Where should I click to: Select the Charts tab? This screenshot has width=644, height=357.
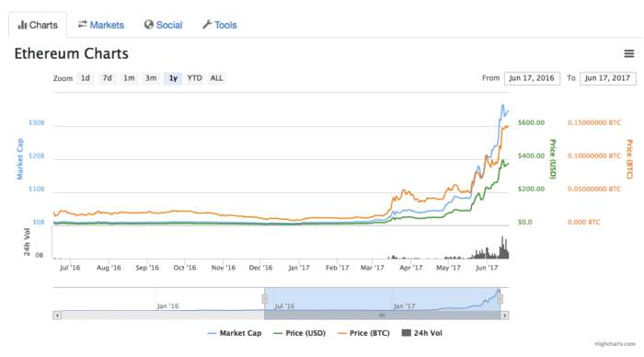[x=38, y=25]
